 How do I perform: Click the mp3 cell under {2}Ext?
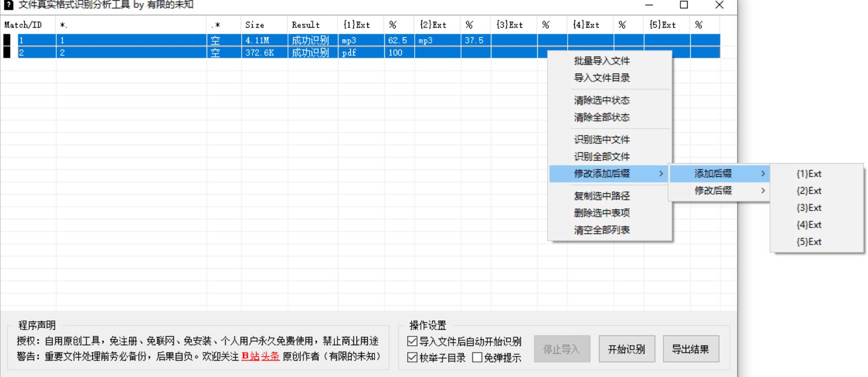[437, 40]
